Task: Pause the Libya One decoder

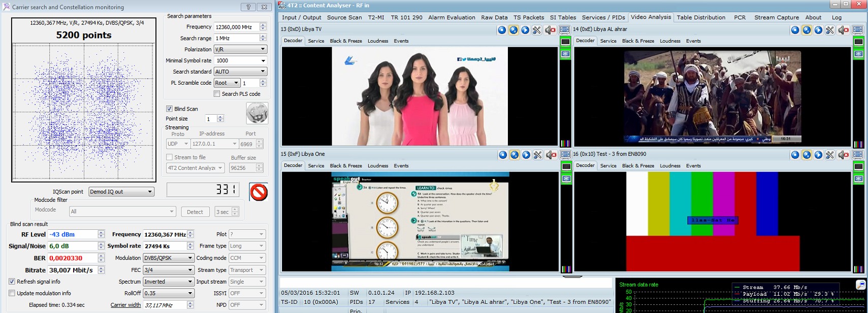Action: point(515,155)
